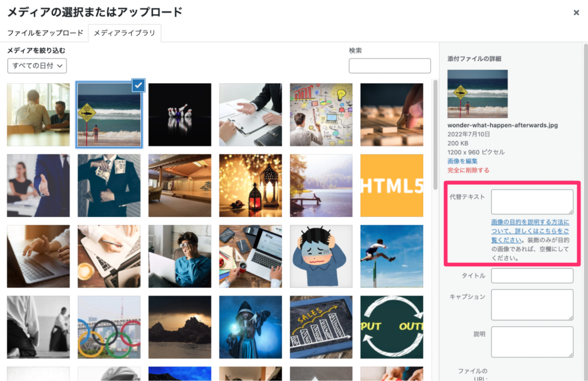Click the 説明 description box

(x=532, y=341)
